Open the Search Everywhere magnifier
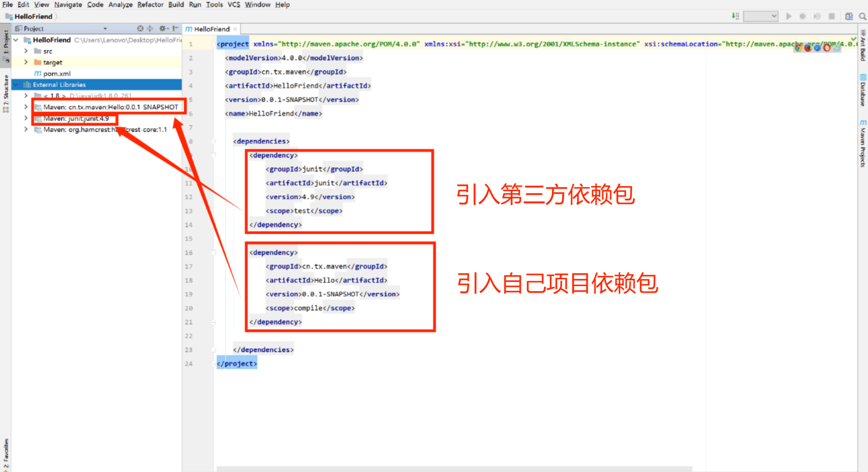 [x=862, y=16]
